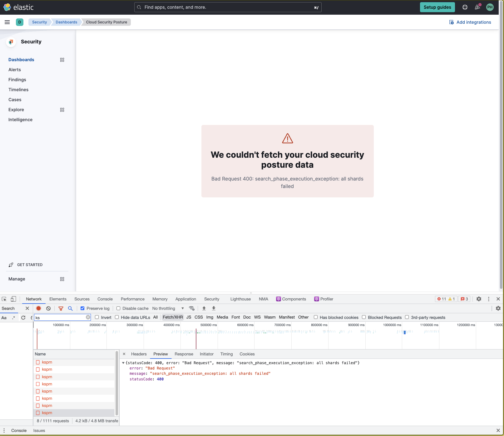504x436 pixels.
Task: Open the network request filter funnel
Action: pyautogui.click(x=61, y=308)
